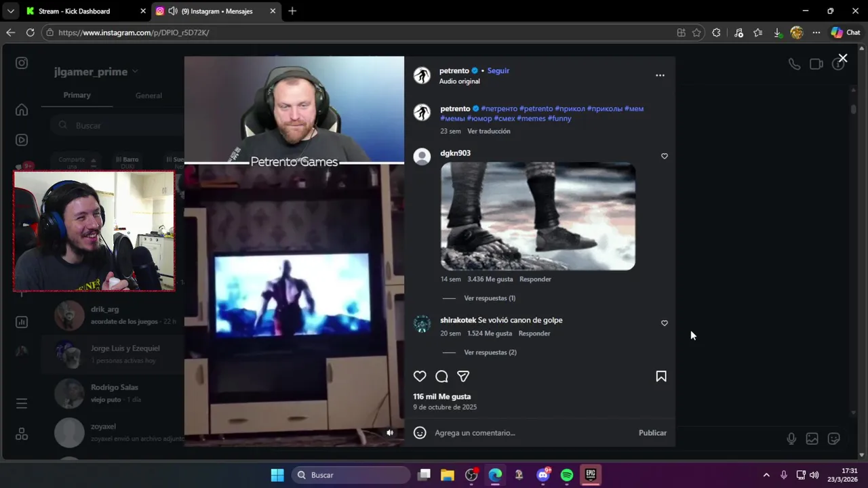Viewport: 868px width, 488px height.
Task: Click the Instagram logo in the sidebar
Action: [22, 63]
